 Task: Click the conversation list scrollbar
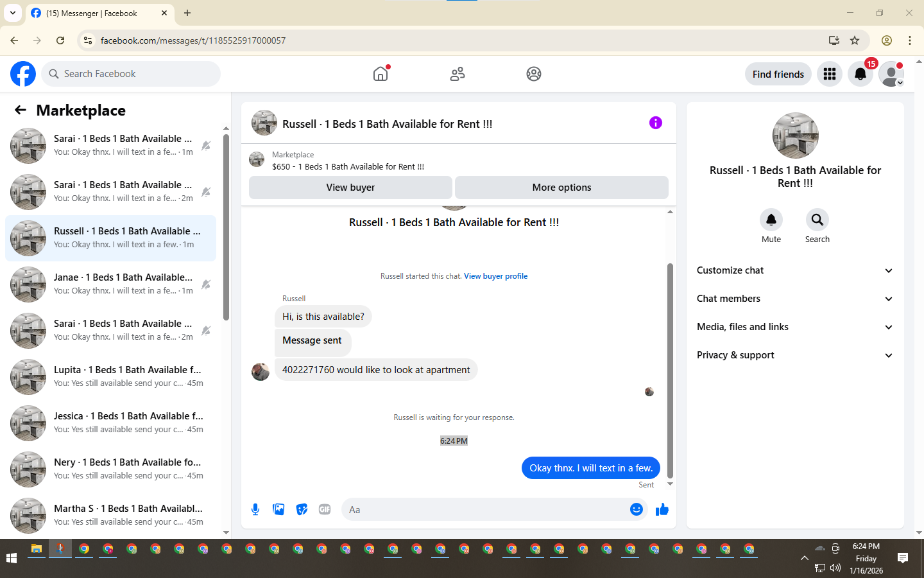pos(226,227)
